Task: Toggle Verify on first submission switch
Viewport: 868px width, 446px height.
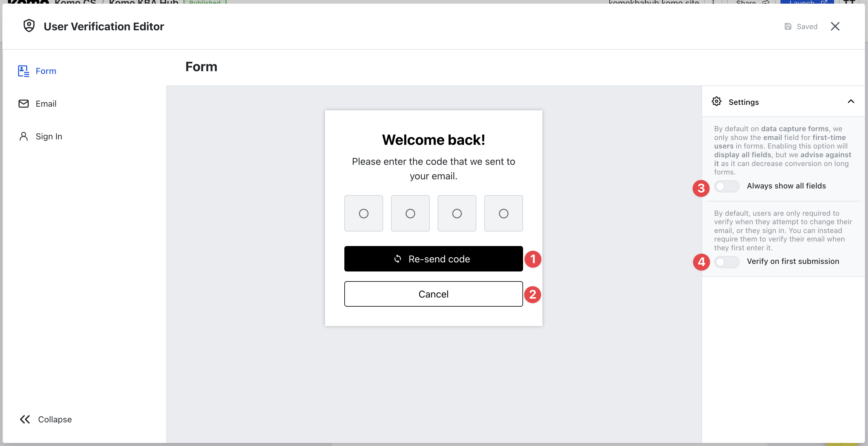Action: click(727, 261)
